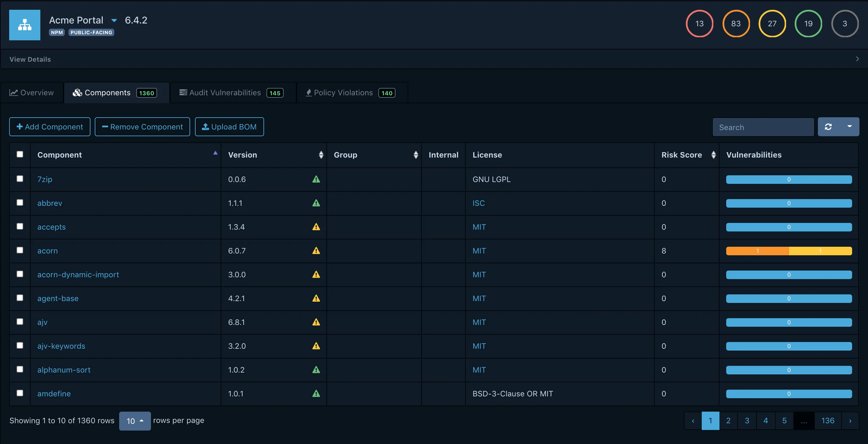Open the MIT license link for accepts
Image resolution: width=868 pixels, height=444 pixels.
point(479,227)
